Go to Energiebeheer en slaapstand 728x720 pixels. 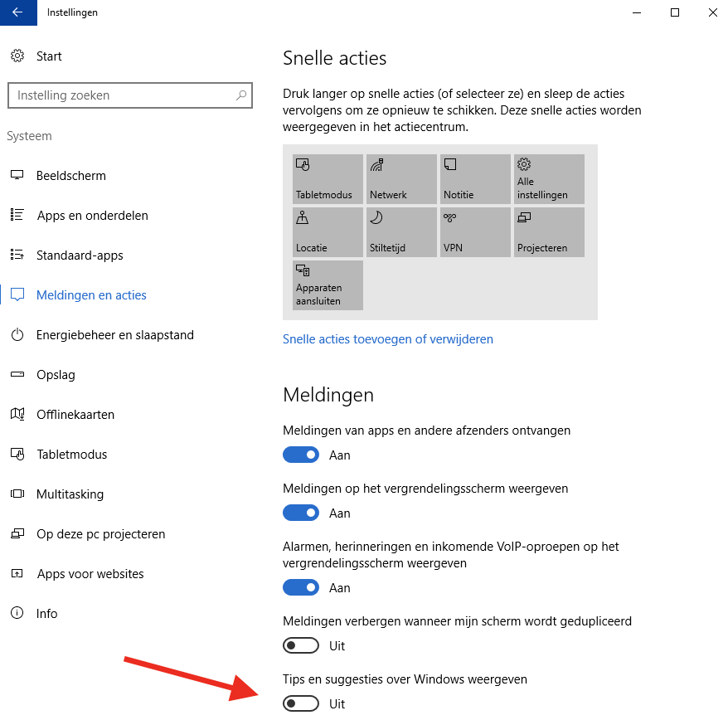point(114,335)
